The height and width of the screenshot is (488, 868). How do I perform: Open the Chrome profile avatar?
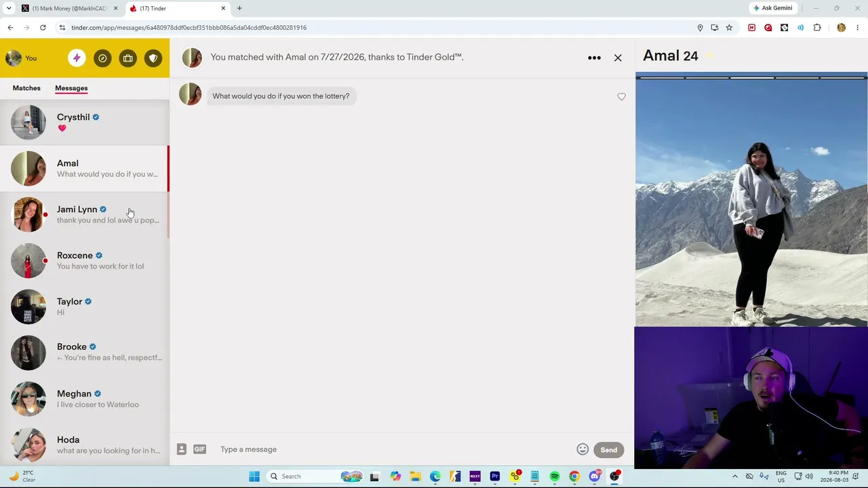842,28
